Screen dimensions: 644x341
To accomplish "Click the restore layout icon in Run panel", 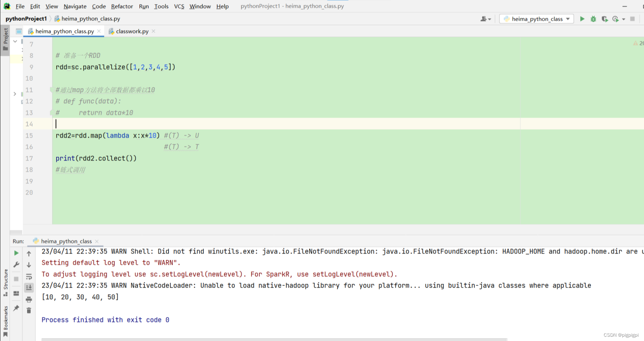I will 16,293.
